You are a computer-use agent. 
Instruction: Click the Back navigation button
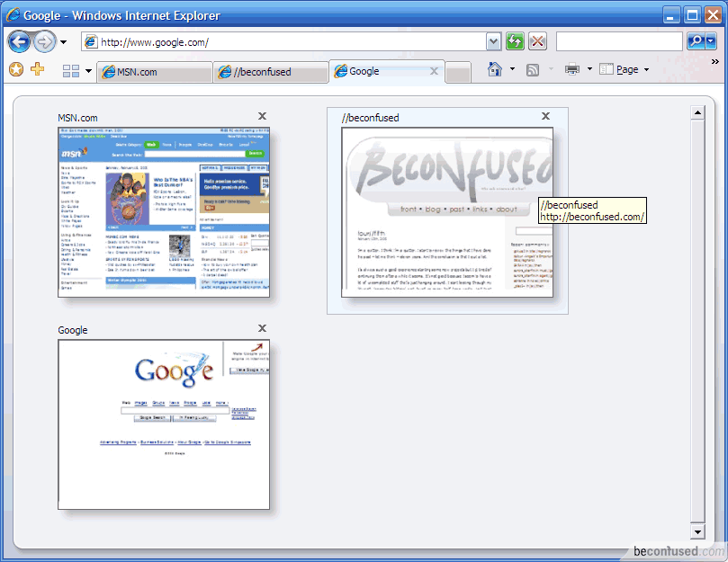tap(19, 42)
